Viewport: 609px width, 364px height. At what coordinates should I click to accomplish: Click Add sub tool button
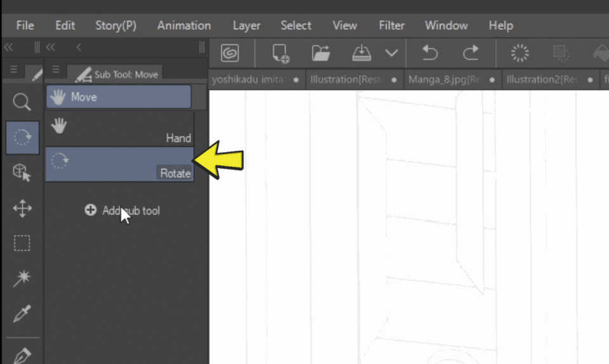point(122,211)
